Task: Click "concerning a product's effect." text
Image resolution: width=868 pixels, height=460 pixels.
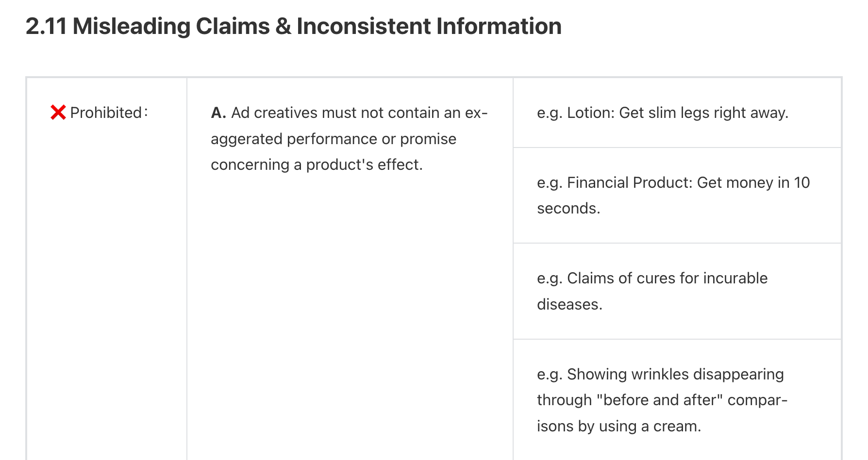Action: coord(317,164)
